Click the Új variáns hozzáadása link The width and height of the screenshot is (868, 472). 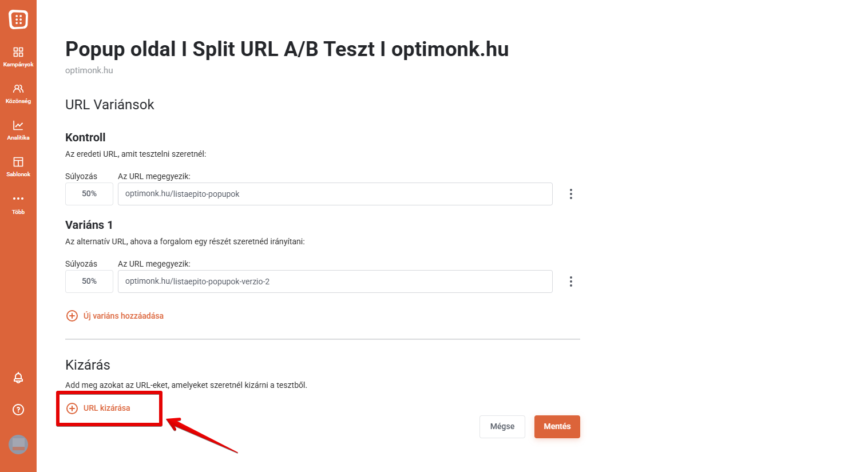coord(124,316)
